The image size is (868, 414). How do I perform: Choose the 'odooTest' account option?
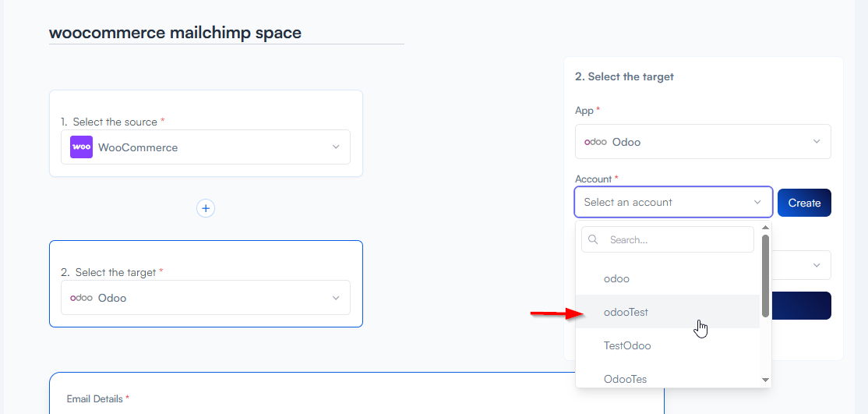click(626, 312)
